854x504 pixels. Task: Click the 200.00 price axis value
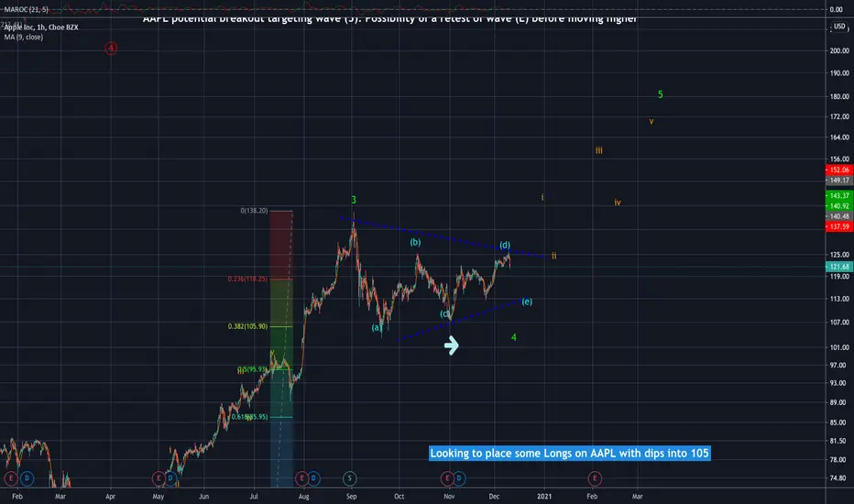839,50
